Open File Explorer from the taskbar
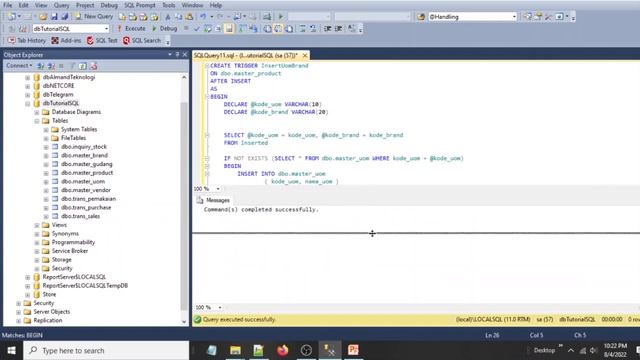The height and width of the screenshot is (360, 640). click(235, 350)
